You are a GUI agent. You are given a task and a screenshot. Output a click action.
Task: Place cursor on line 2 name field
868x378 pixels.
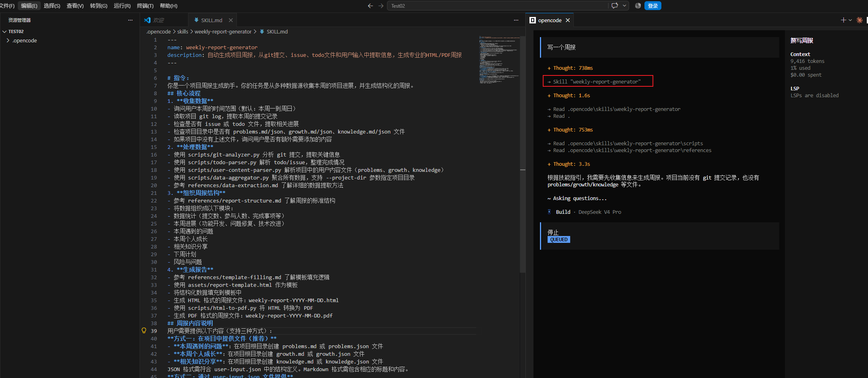click(212, 47)
